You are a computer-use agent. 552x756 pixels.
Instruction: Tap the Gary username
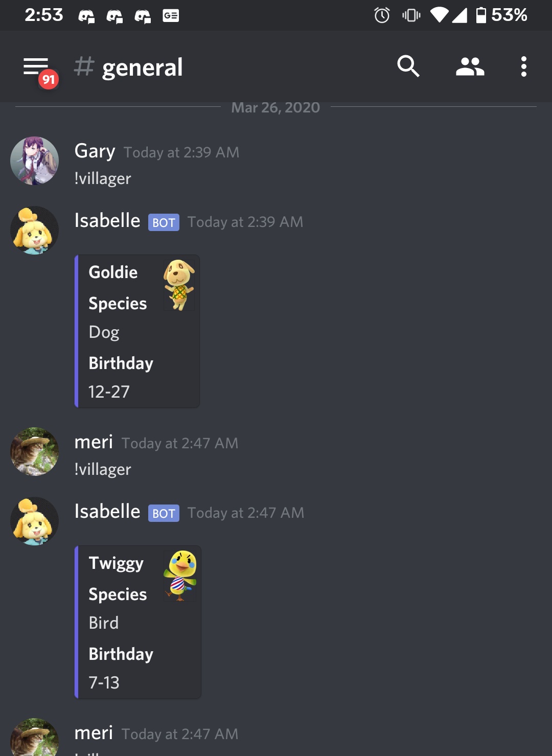click(95, 151)
